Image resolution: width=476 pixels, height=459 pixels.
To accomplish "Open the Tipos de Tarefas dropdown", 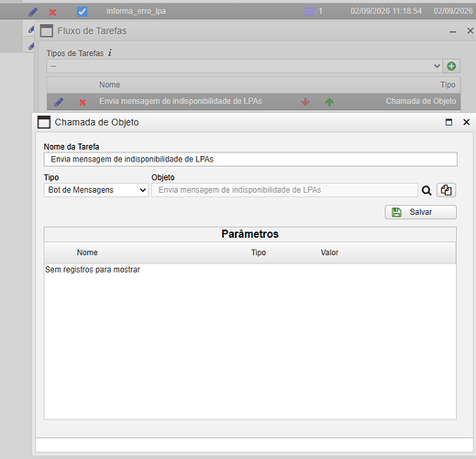I will [244, 66].
